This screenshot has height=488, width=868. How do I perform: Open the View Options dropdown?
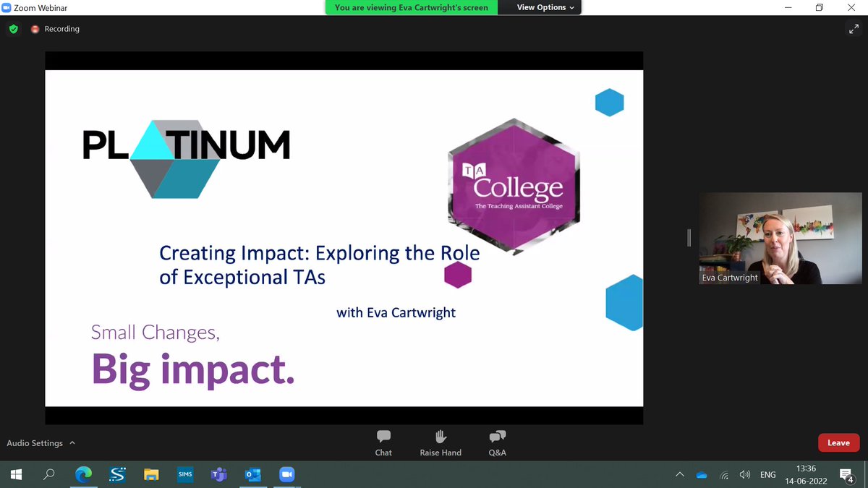(x=540, y=7)
